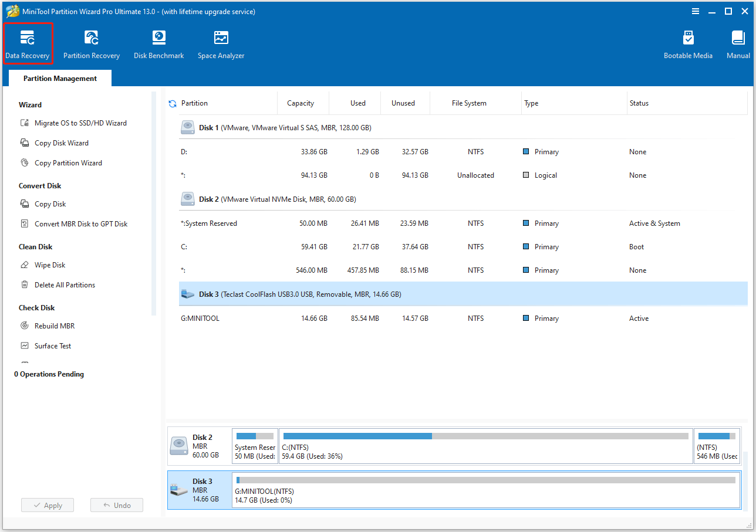Screen dimensions: 756x532
Task: Open the Disk Benchmark tool
Action: tap(158, 45)
